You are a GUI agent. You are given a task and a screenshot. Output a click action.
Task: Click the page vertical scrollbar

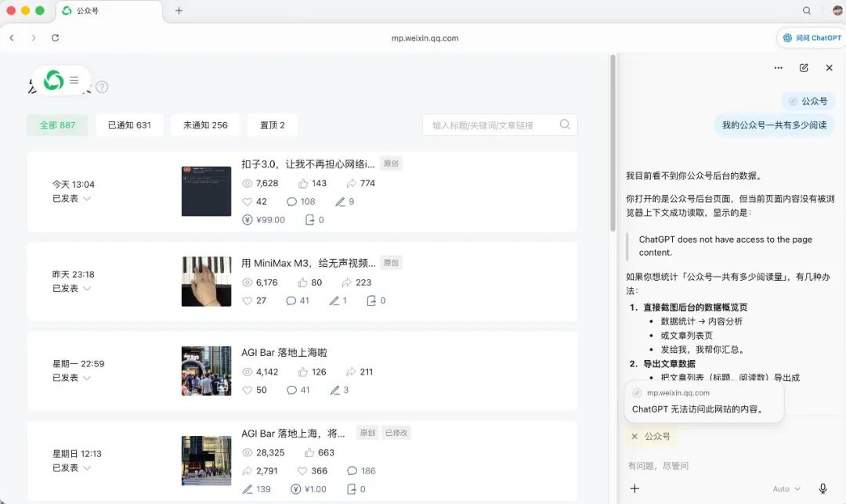pyautogui.click(x=613, y=143)
